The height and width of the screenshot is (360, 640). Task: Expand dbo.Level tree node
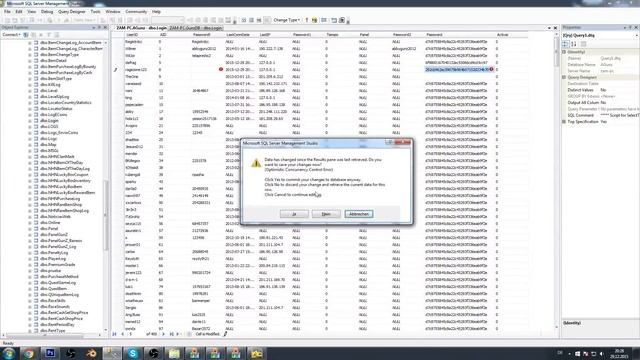30,91
